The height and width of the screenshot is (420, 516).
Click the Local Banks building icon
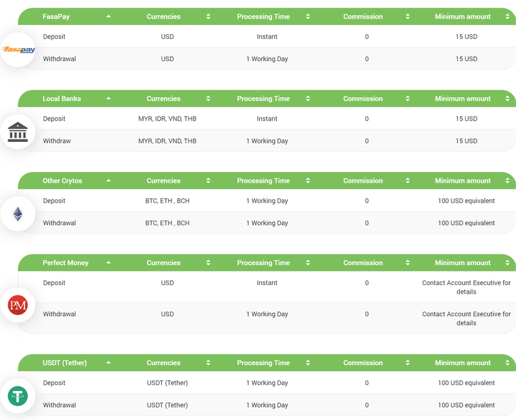[x=18, y=132]
